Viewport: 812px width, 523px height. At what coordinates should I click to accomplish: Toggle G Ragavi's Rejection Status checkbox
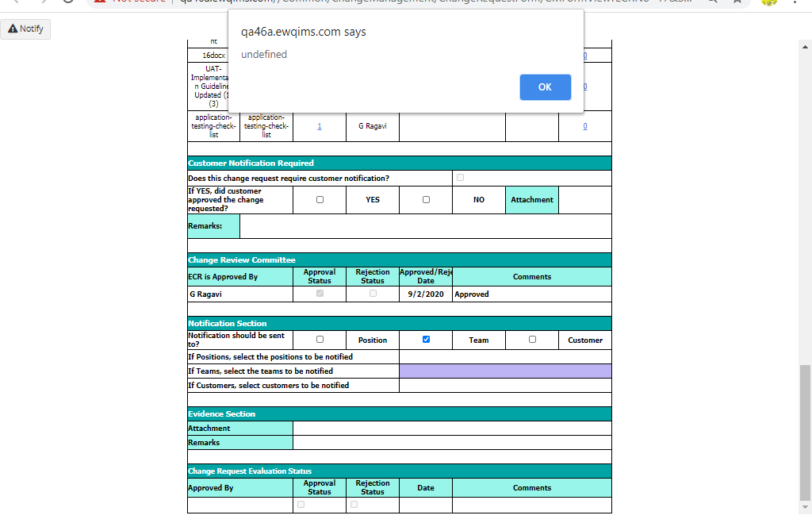[373, 294]
